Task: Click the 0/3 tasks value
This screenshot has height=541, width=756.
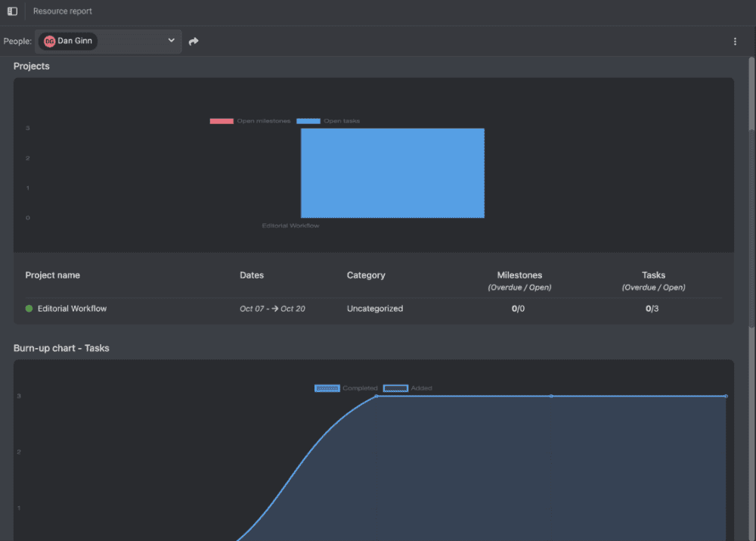Action: coord(652,309)
